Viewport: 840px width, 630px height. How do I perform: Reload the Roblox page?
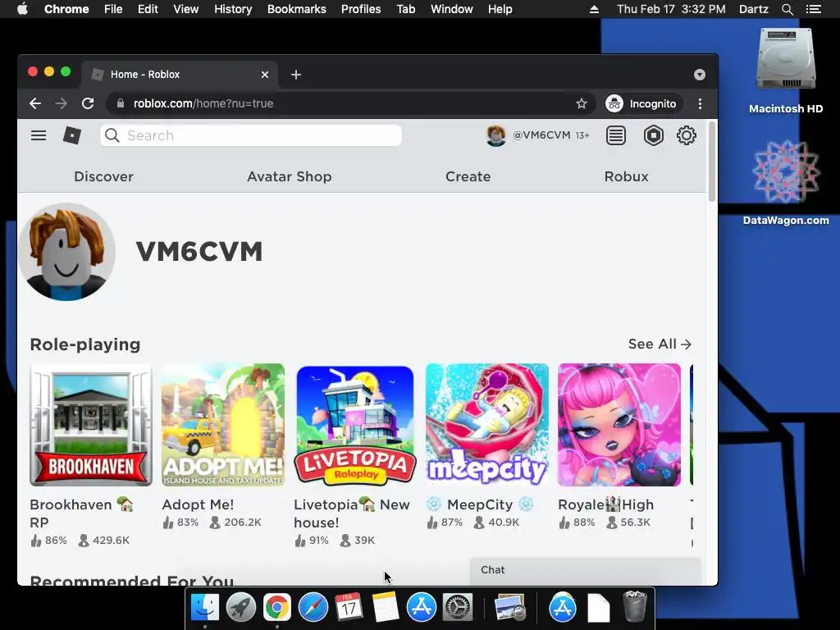pyautogui.click(x=88, y=103)
